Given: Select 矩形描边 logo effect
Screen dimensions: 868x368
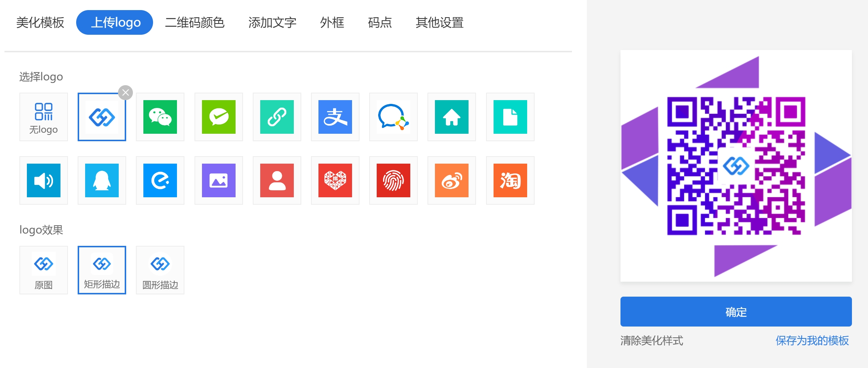Looking at the screenshot, I should [102, 270].
